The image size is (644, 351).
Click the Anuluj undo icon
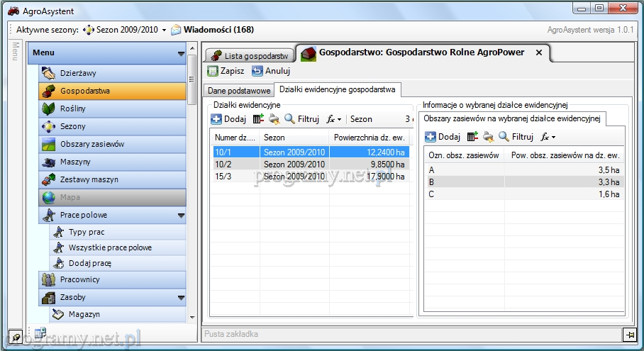257,71
